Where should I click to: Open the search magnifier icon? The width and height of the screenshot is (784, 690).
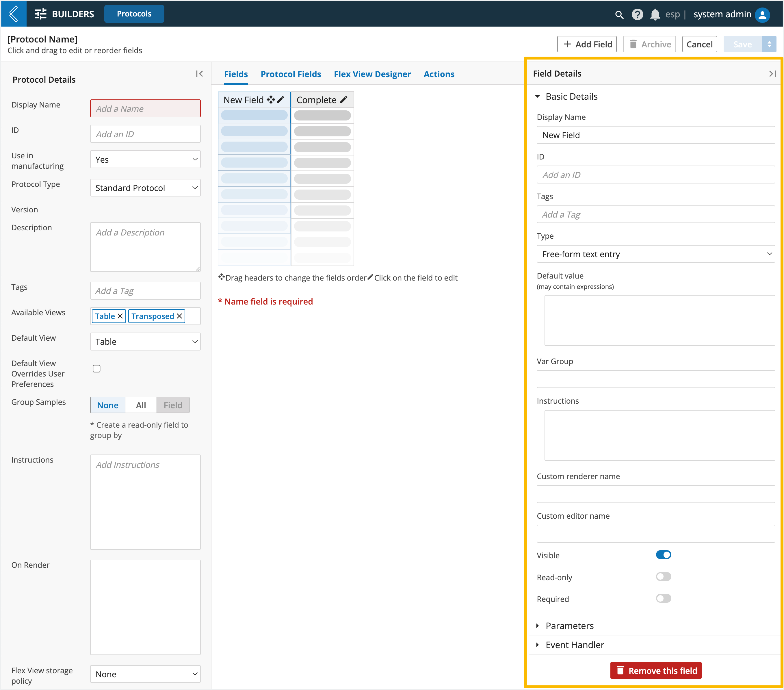pos(619,14)
